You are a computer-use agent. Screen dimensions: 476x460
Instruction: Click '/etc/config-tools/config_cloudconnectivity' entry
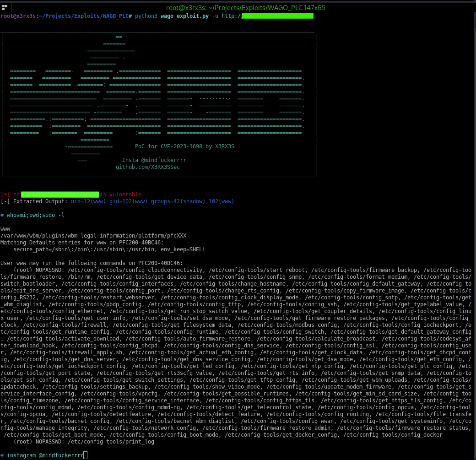pos(135,270)
